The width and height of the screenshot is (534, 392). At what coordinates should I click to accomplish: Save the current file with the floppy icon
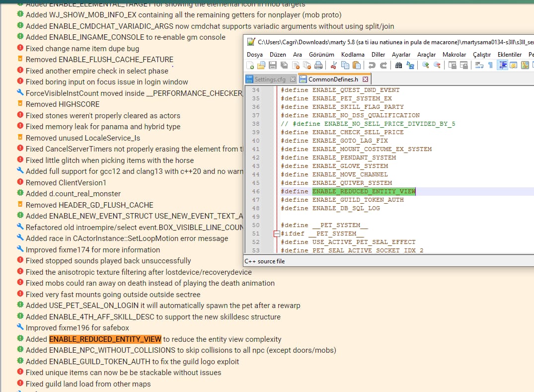273,65
